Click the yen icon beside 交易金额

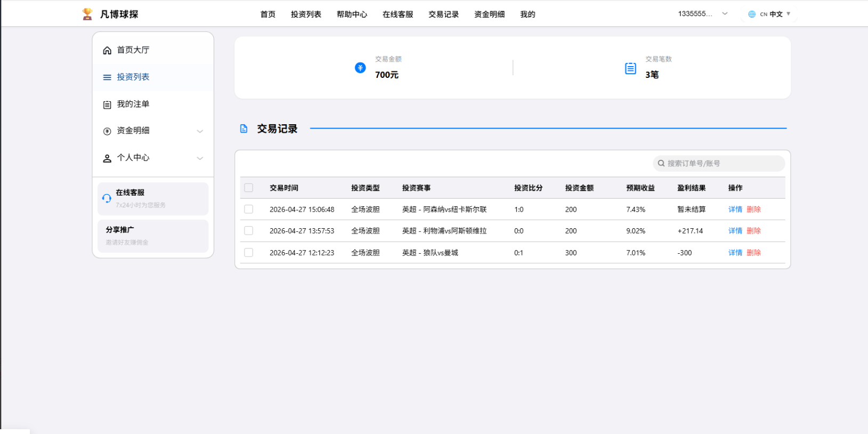coord(360,68)
